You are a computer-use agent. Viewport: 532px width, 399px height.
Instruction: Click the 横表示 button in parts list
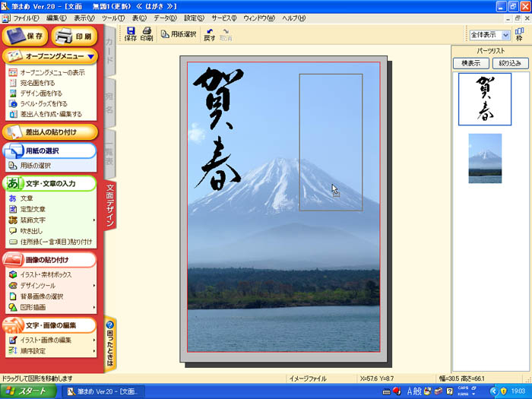(x=470, y=63)
